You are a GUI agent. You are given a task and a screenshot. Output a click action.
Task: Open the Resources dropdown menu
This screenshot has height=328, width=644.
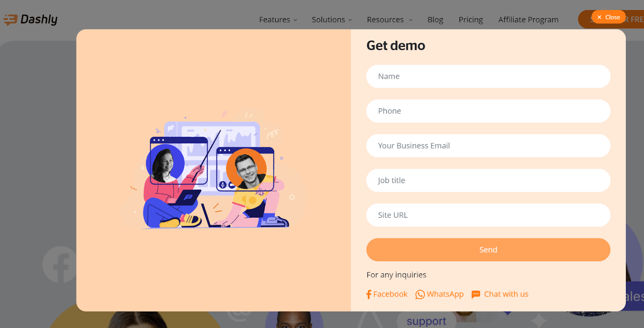click(x=390, y=20)
